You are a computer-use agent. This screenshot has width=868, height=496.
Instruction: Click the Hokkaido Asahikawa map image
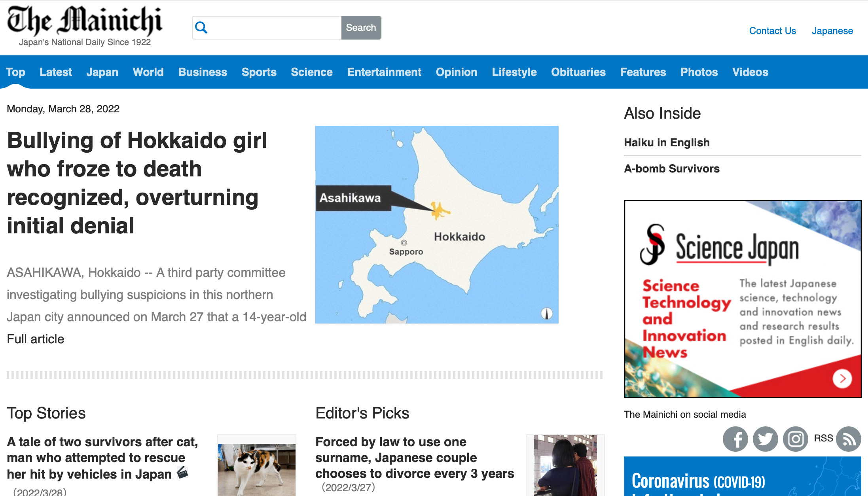[x=437, y=224]
